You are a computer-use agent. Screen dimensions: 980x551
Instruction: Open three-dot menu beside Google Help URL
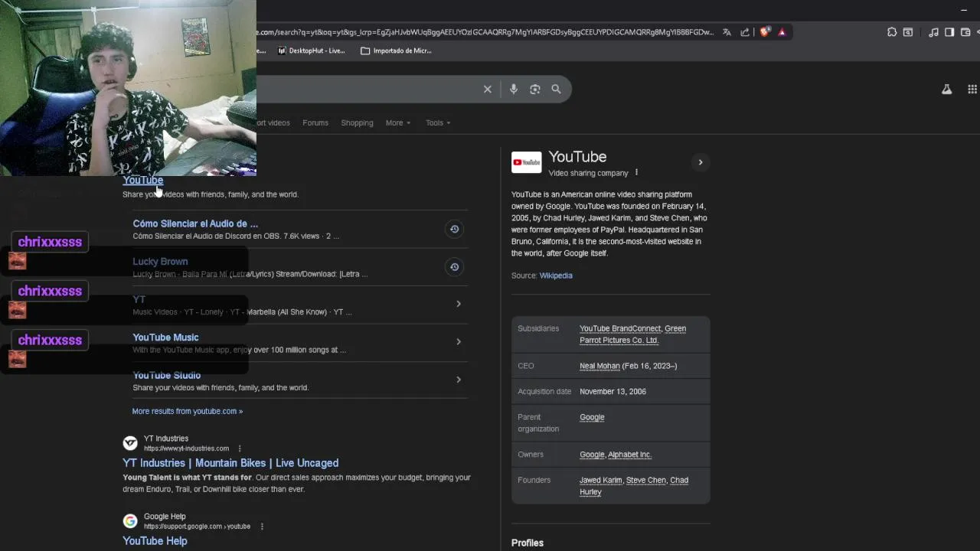tap(262, 527)
